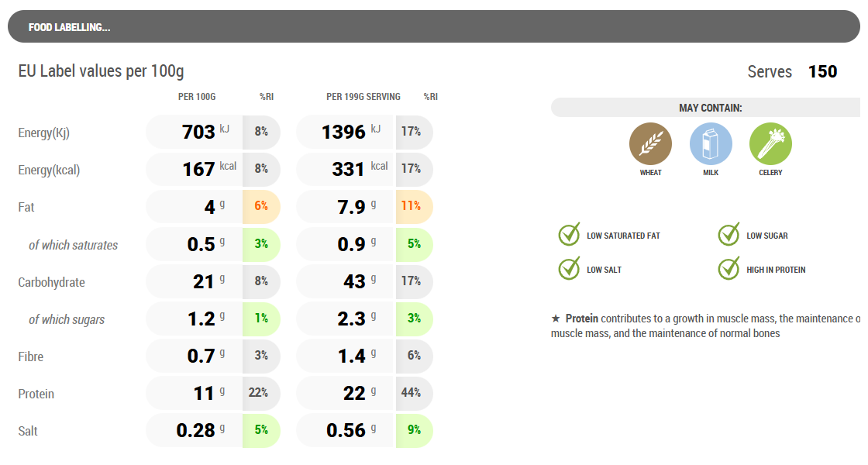Screen dimensions: 868x465
Task: Click the Per 199g Serving column header
Action: click(x=363, y=97)
